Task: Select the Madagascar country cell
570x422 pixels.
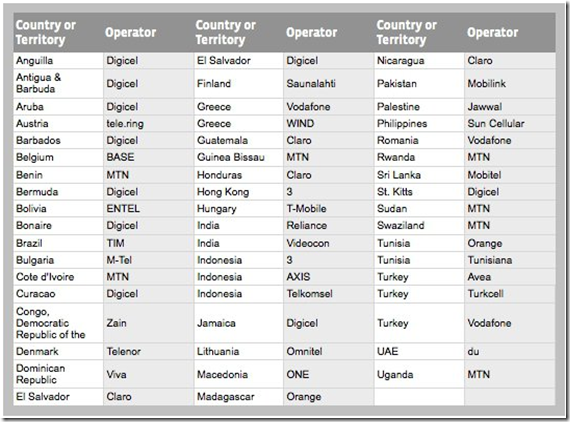Action: click(x=239, y=397)
